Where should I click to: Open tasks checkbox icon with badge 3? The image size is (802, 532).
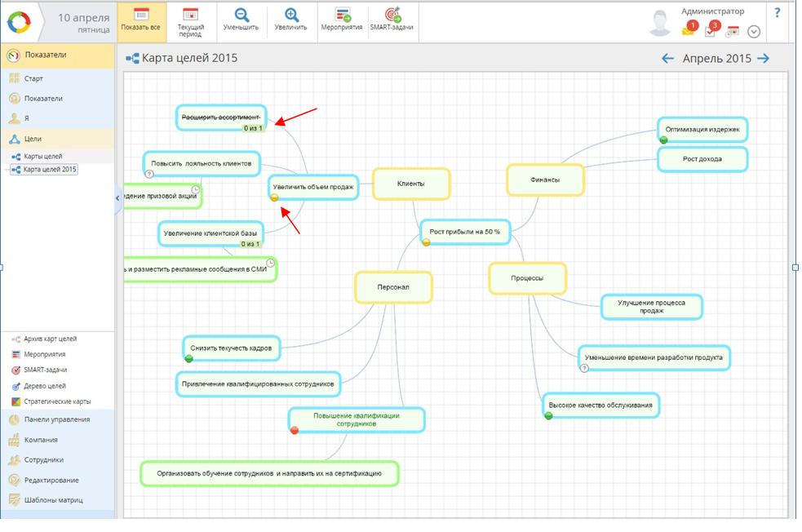(x=711, y=30)
